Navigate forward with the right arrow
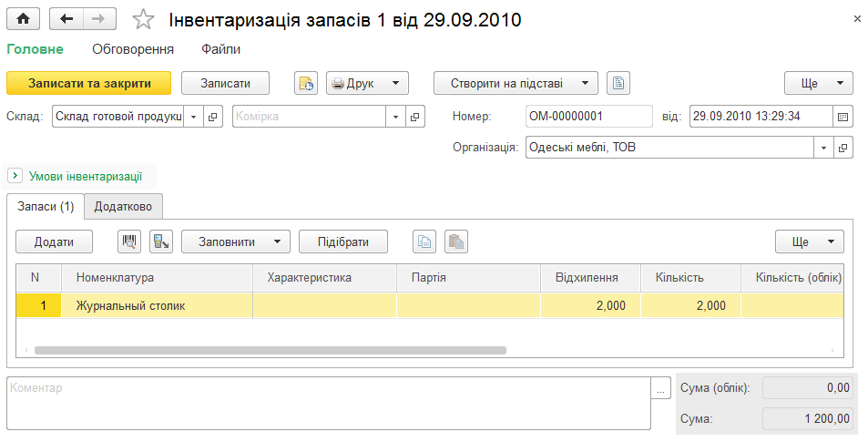The height and width of the screenshot is (442, 868). pos(99,19)
